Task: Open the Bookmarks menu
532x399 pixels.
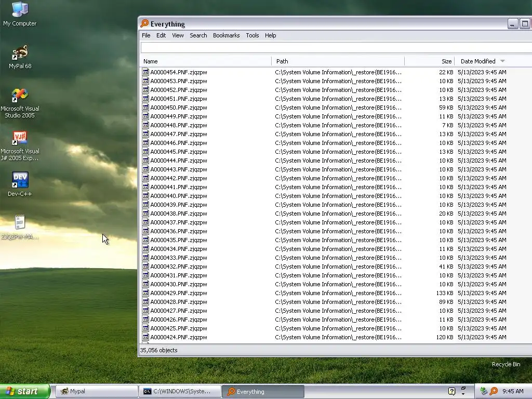Action: [226, 35]
